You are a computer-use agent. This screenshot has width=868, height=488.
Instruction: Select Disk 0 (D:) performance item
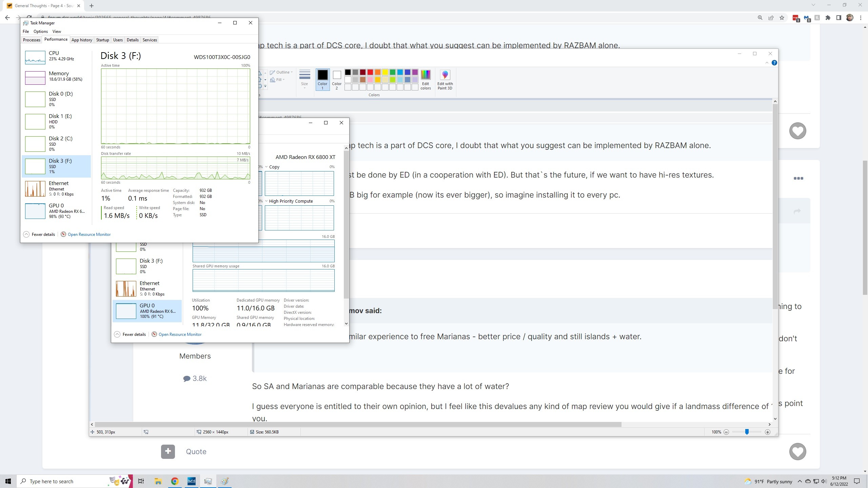56,99
